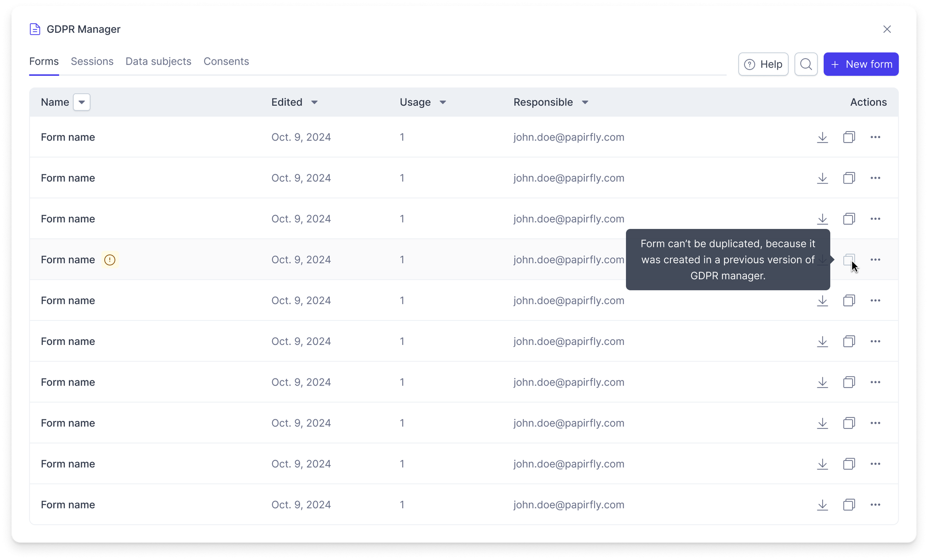Click the warning icon beside Form name
The width and height of the screenshot is (928, 560).
(x=110, y=260)
